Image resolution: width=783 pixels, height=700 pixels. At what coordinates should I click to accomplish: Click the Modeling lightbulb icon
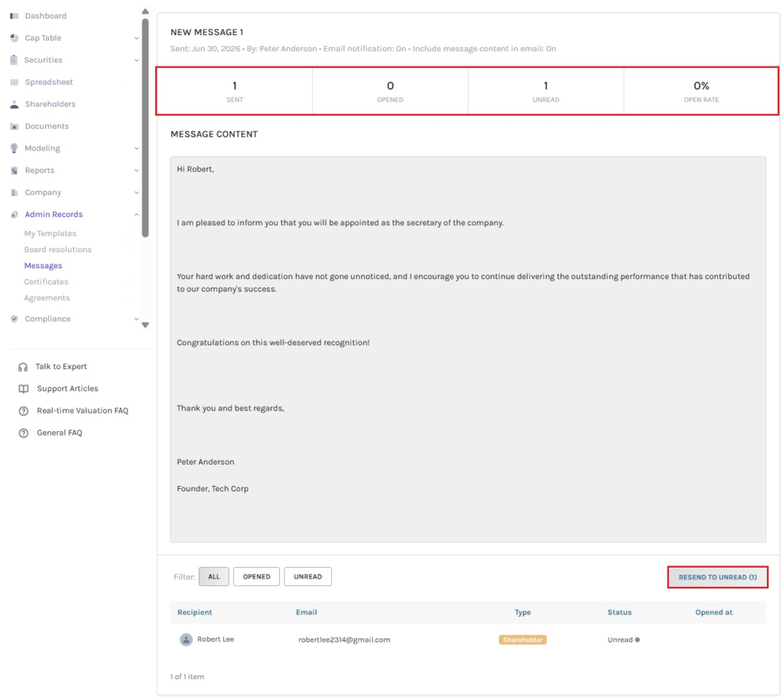click(14, 148)
